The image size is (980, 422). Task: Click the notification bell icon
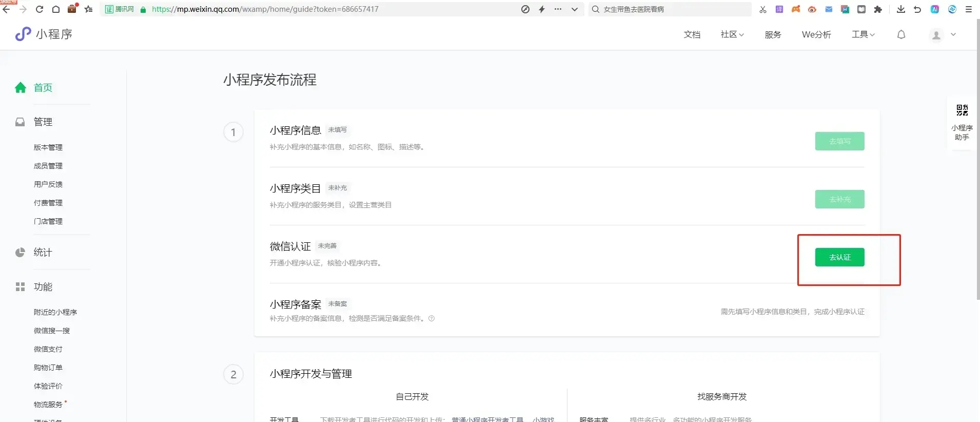coord(901,34)
